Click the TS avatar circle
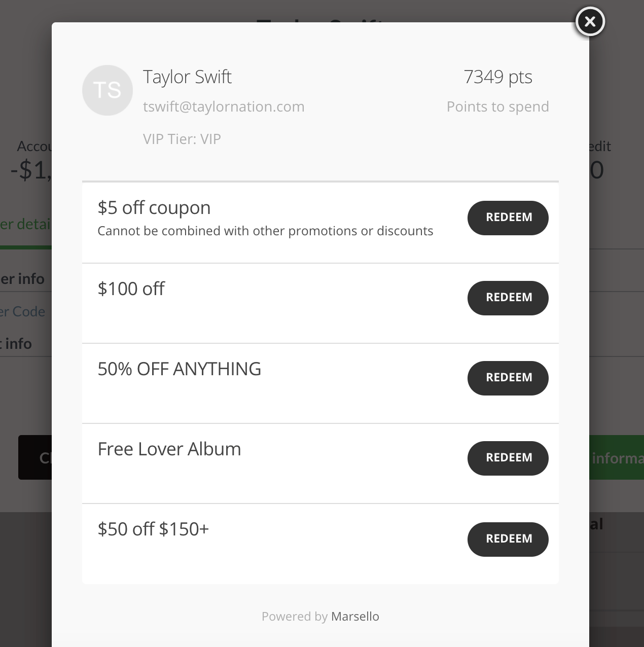The height and width of the screenshot is (647, 644). coord(108,90)
